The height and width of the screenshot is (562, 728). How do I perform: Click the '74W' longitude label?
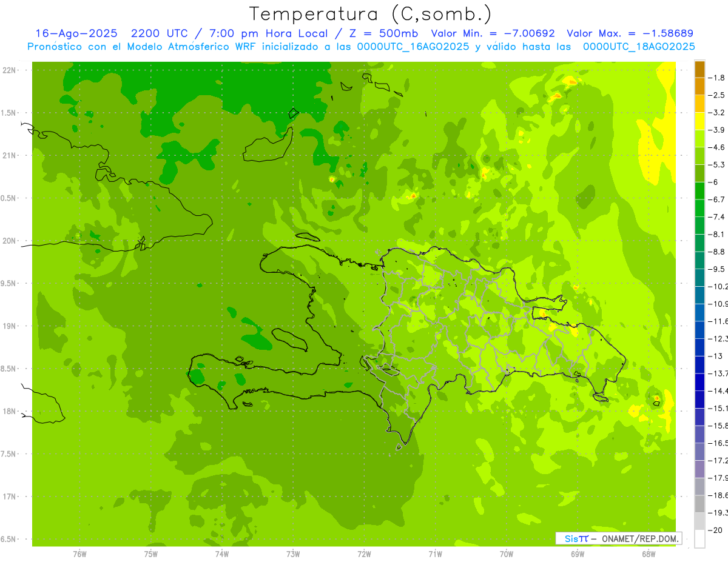[222, 554]
